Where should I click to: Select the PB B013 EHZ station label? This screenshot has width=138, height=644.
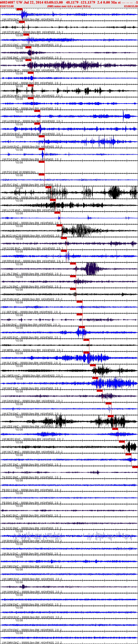[32, 491]
